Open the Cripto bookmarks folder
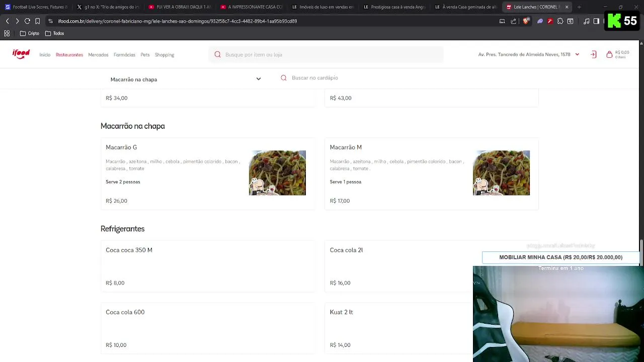 [30, 33]
